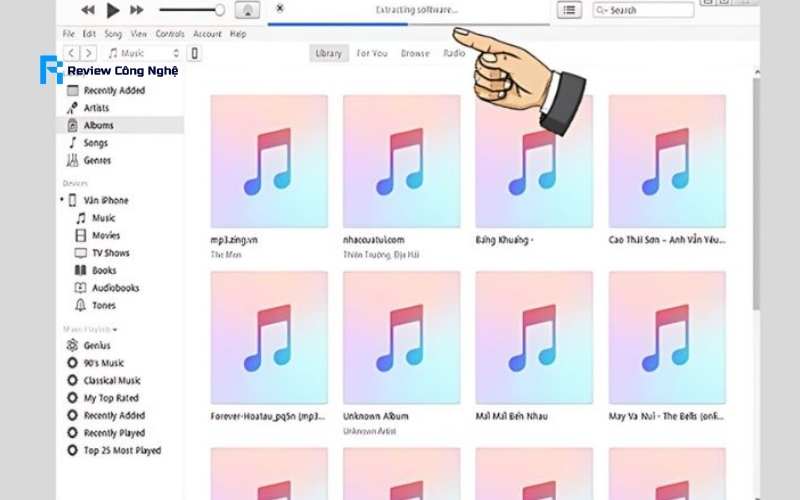Open the Account menu
This screenshot has height=500, width=800.
coord(207,34)
